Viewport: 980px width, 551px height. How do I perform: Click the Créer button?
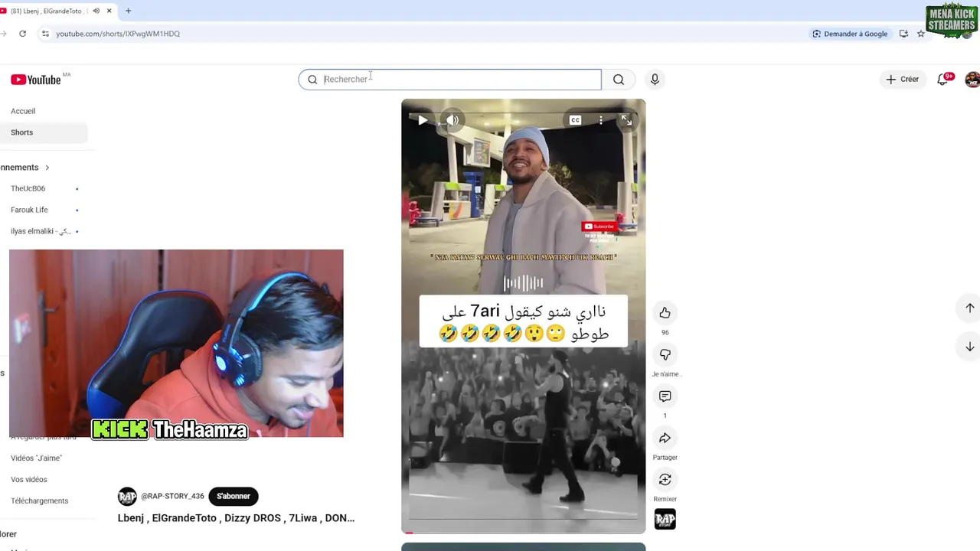pyautogui.click(x=903, y=79)
